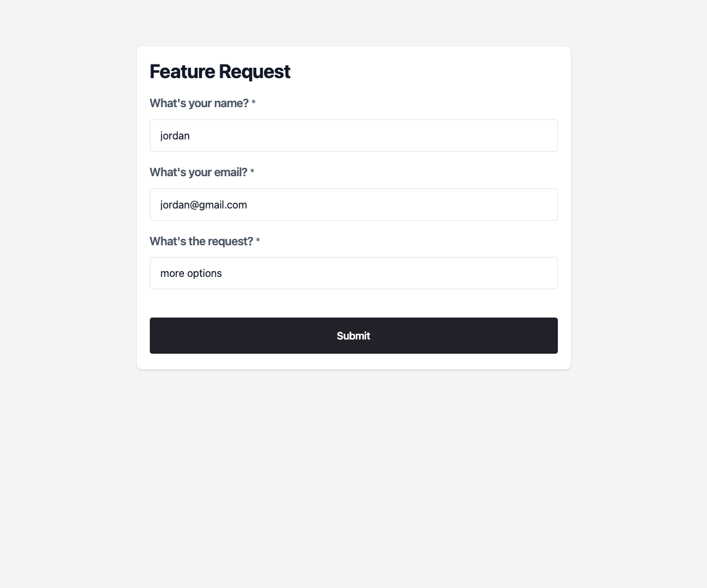The width and height of the screenshot is (707, 588).
Task: Click the "What's your email?" label
Action: coord(198,172)
